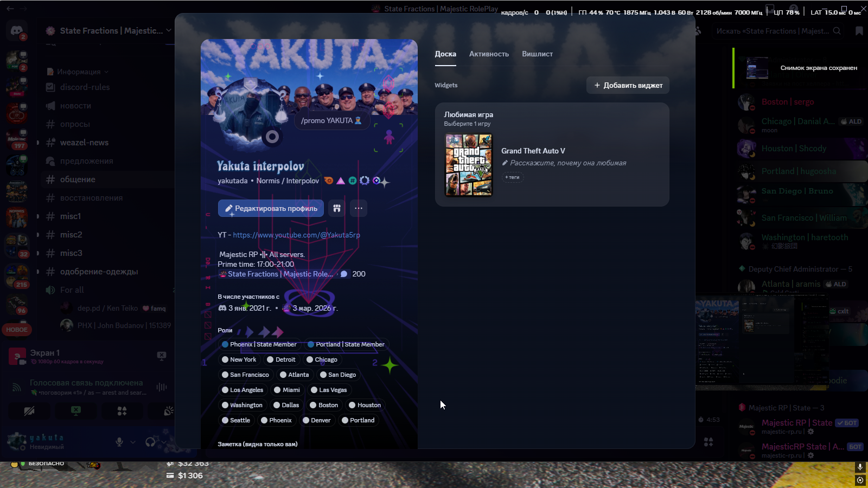Click the НОВОЕ unread mentions pill
The image size is (868, 488).
17,330
